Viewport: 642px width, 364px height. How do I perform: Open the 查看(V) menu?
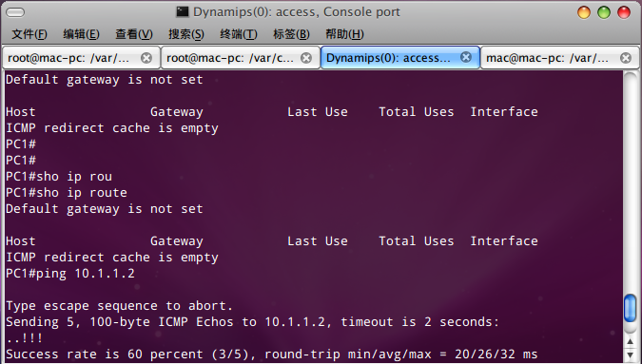coord(133,34)
